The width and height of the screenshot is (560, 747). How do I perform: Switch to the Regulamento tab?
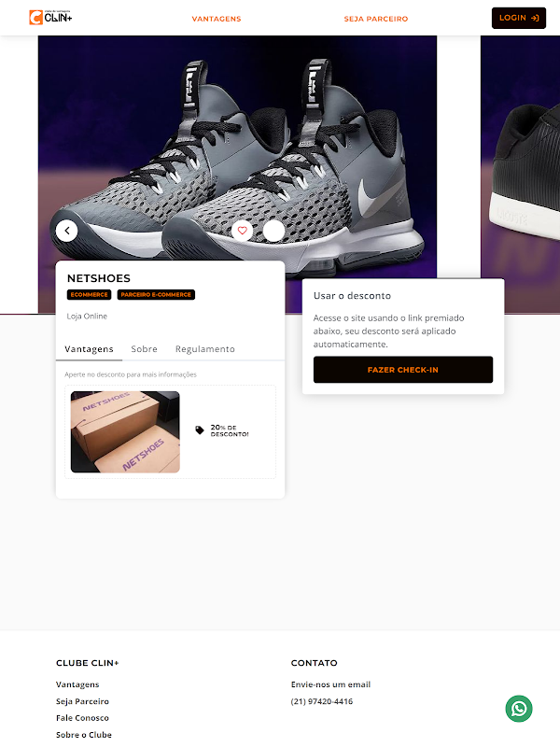pos(204,349)
